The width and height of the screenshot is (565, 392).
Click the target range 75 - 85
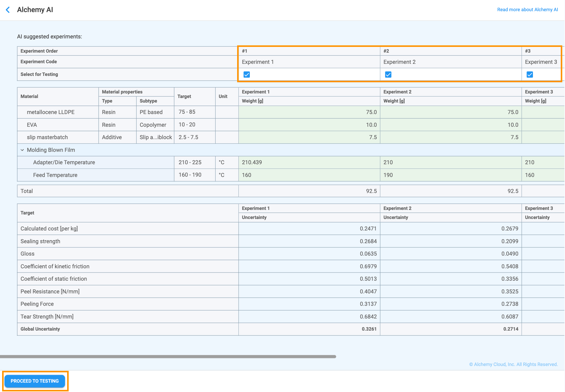[187, 112]
